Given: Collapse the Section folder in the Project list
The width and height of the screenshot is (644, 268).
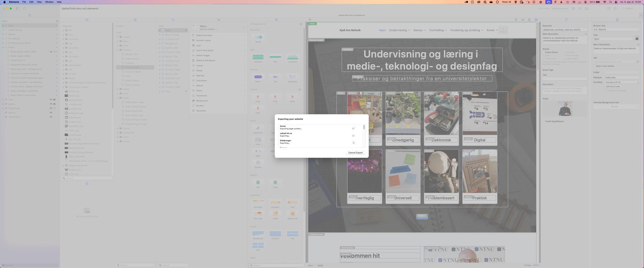Looking at the screenshot, I should click(118, 50).
